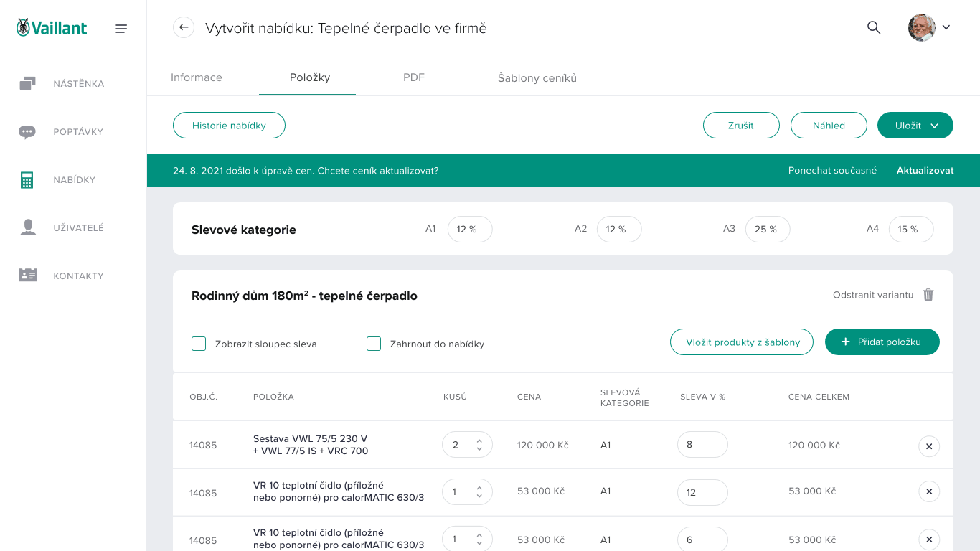
Task: Go to Poptávky chat icon
Action: coord(28,132)
